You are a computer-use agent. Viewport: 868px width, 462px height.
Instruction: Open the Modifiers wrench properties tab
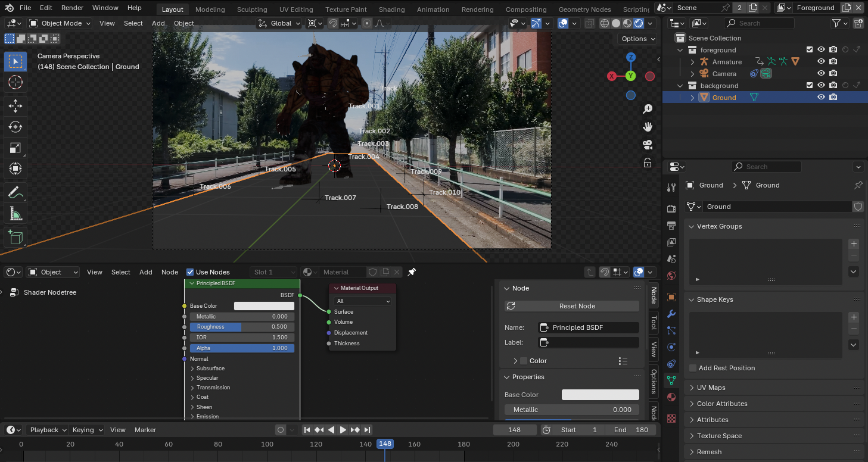click(671, 314)
